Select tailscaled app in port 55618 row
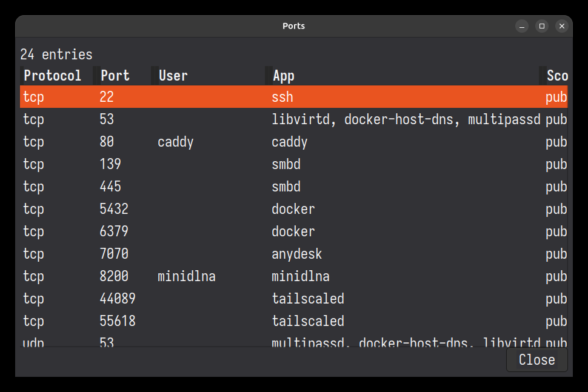 click(x=308, y=321)
